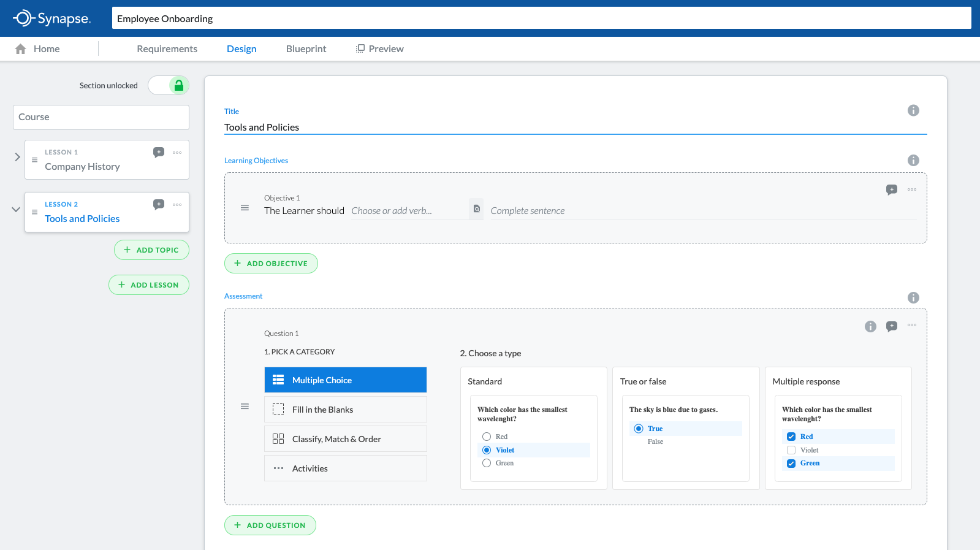
Task: Click the Employee Onboarding name field
Action: (541, 18)
